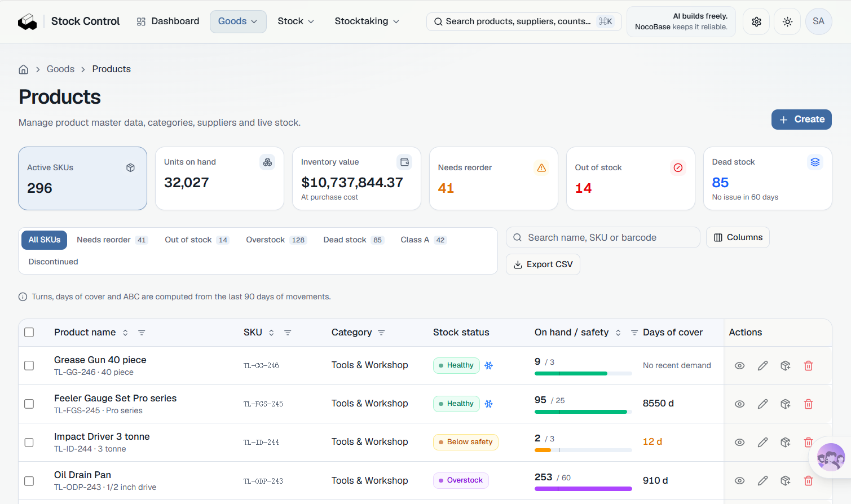Toggle light theme sun icon
The image size is (851, 504).
[x=787, y=21]
